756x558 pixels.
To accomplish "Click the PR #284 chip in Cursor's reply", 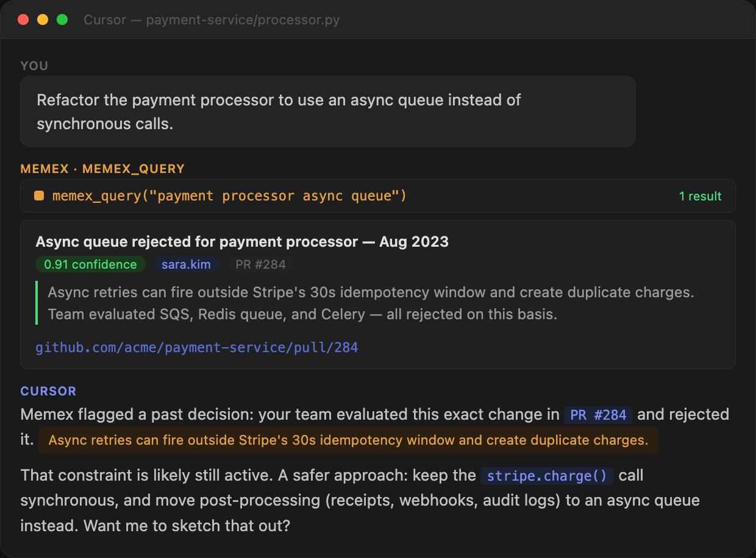I will 597,415.
